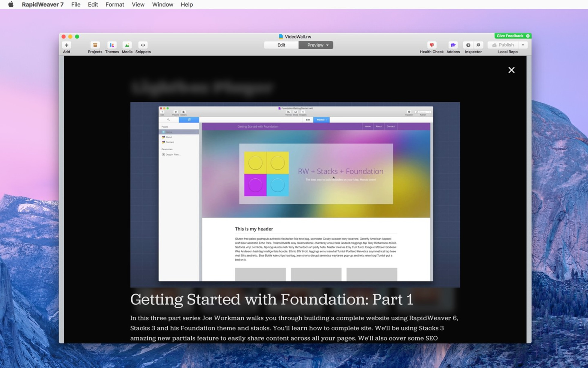
Task: Open the Window menu
Action: (x=162, y=5)
